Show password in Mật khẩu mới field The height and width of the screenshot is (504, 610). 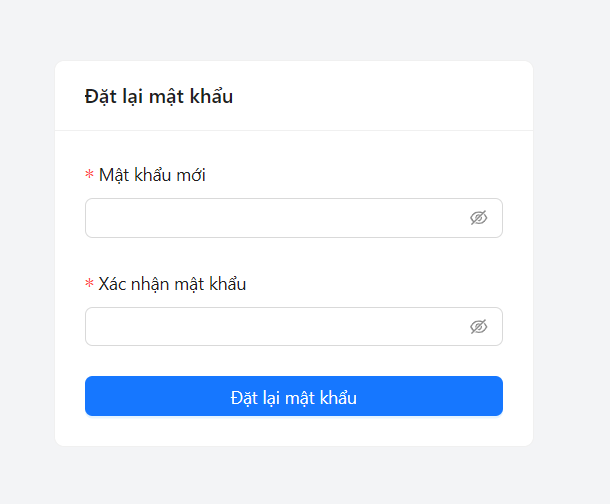tap(478, 218)
